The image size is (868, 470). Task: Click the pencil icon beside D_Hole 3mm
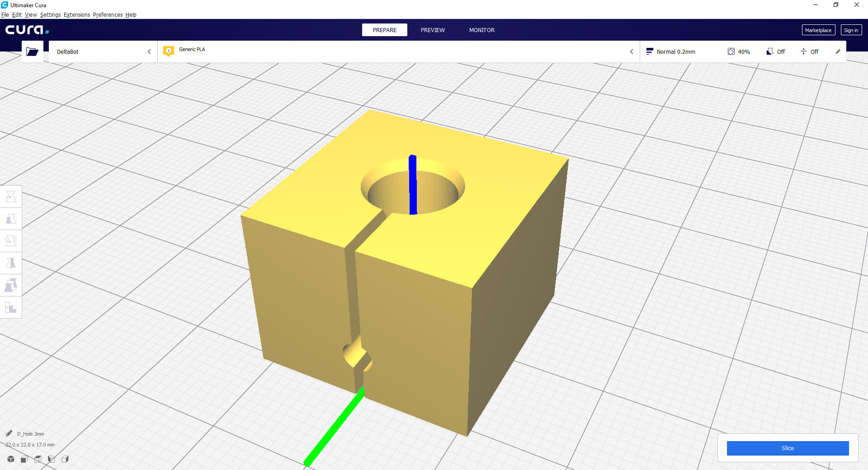[9, 433]
